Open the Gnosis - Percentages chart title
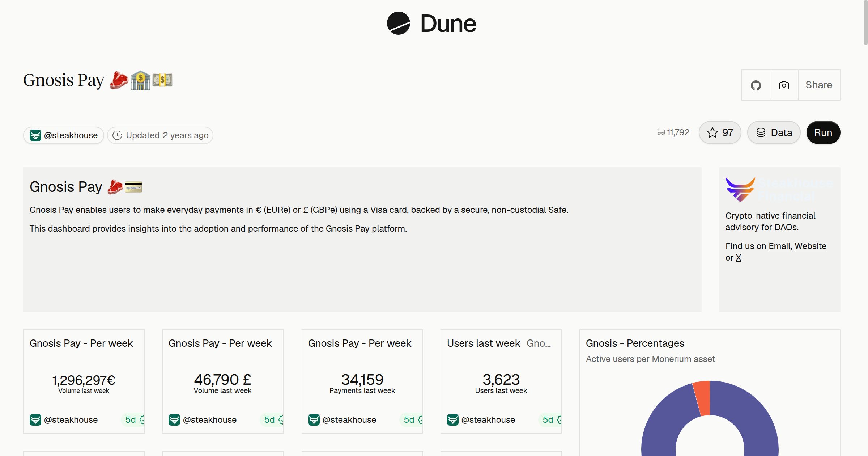 click(635, 343)
